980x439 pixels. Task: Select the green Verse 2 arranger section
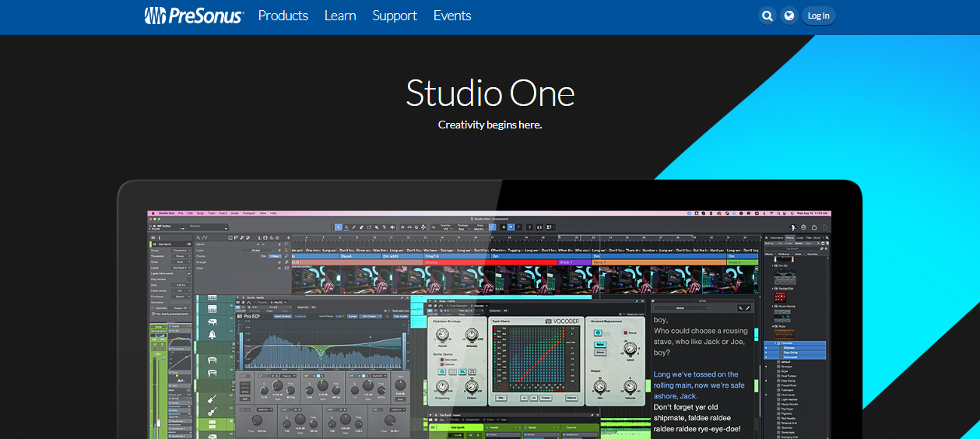(x=742, y=262)
